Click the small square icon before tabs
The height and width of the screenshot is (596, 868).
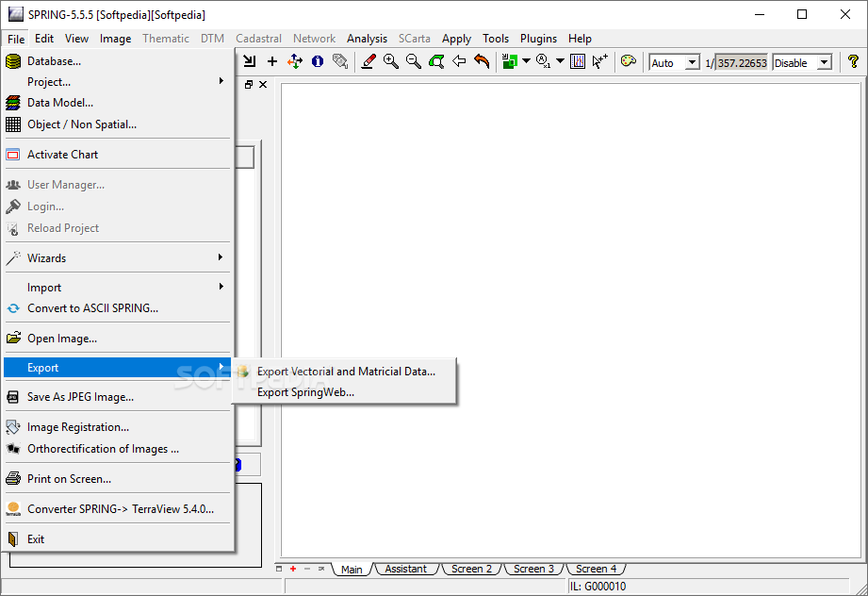(x=279, y=569)
